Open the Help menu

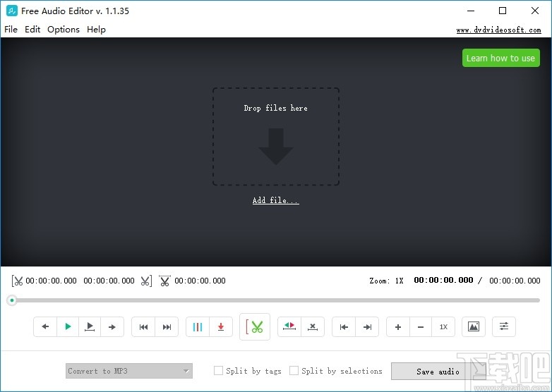[x=96, y=29]
